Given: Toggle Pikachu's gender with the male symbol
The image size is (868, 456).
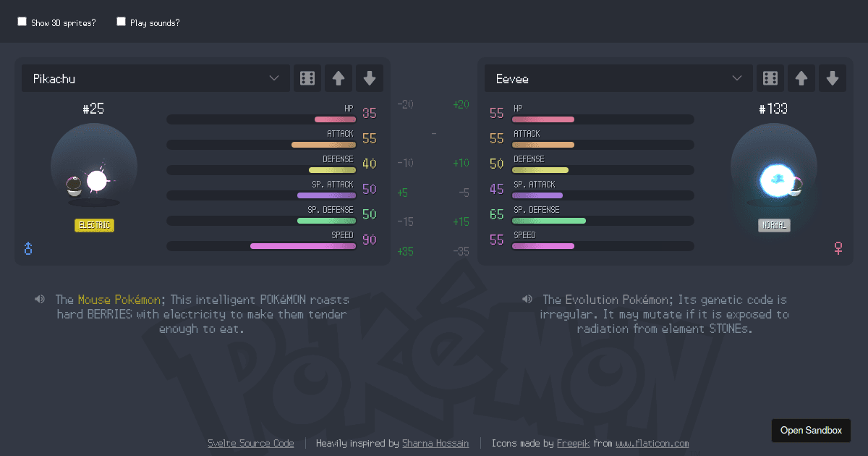Looking at the screenshot, I should pos(27,248).
